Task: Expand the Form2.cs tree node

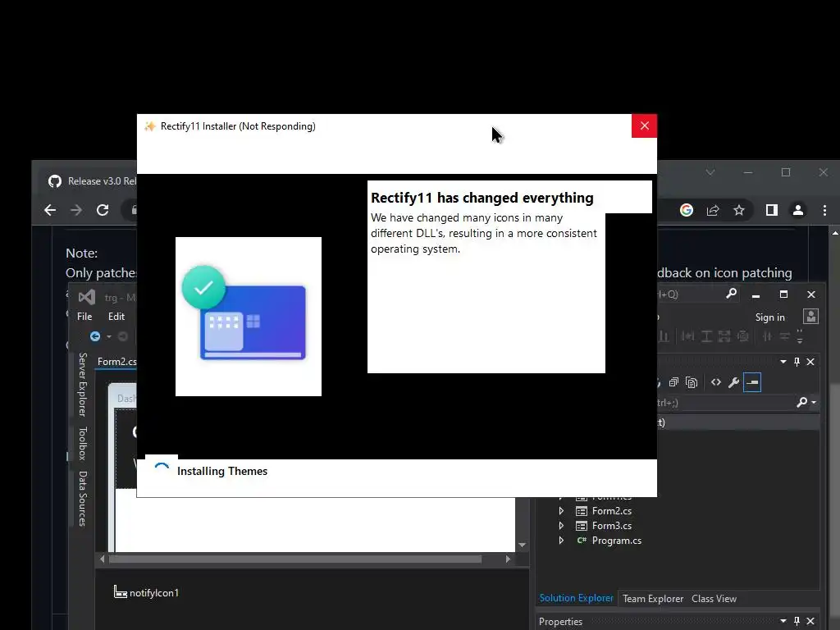Action: click(x=561, y=511)
